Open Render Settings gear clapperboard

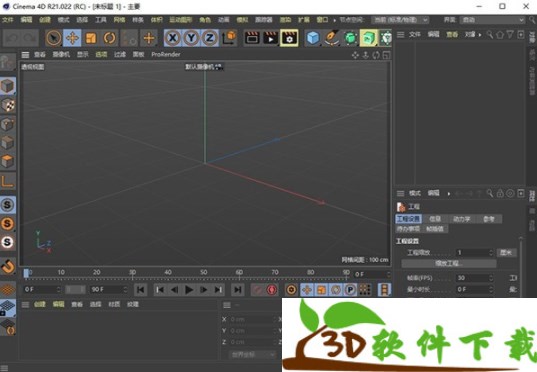click(x=289, y=38)
